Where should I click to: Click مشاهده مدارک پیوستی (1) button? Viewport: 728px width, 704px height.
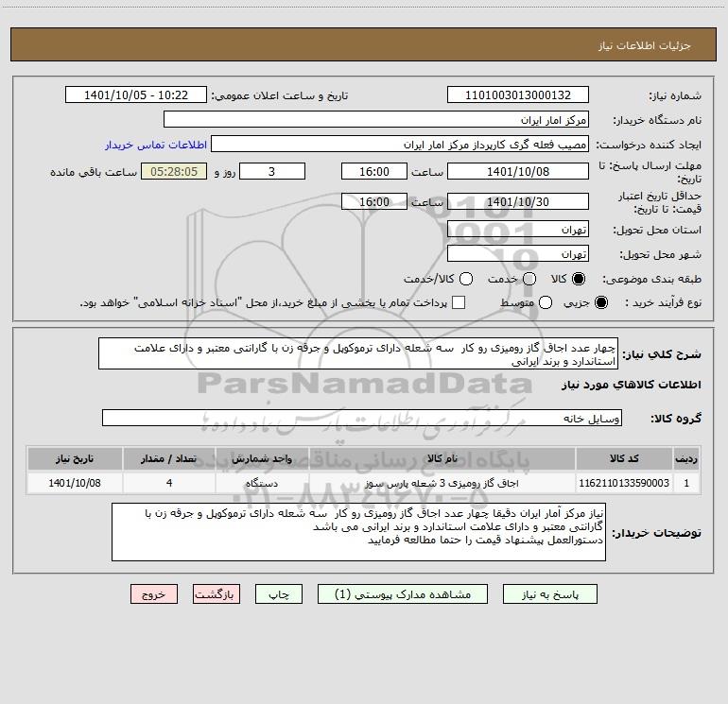point(403,594)
